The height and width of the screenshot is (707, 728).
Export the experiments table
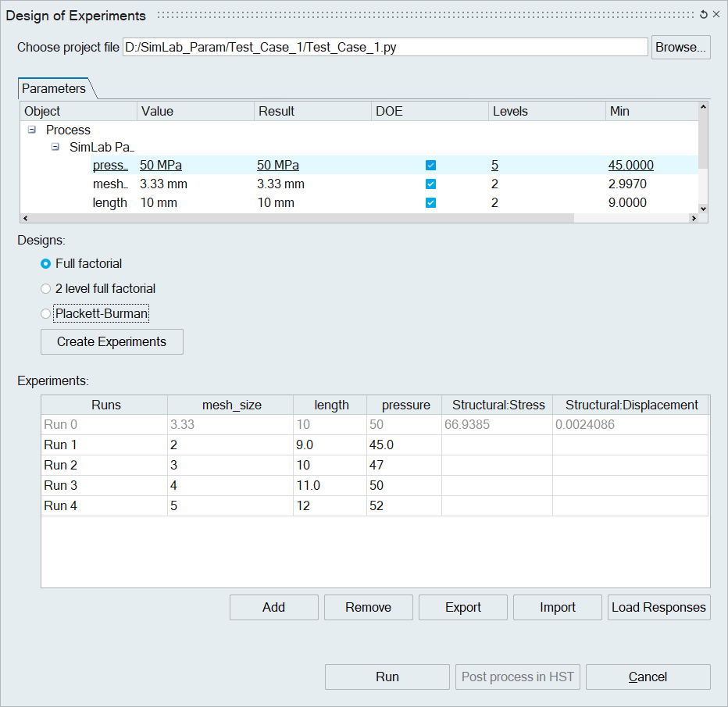click(x=462, y=608)
